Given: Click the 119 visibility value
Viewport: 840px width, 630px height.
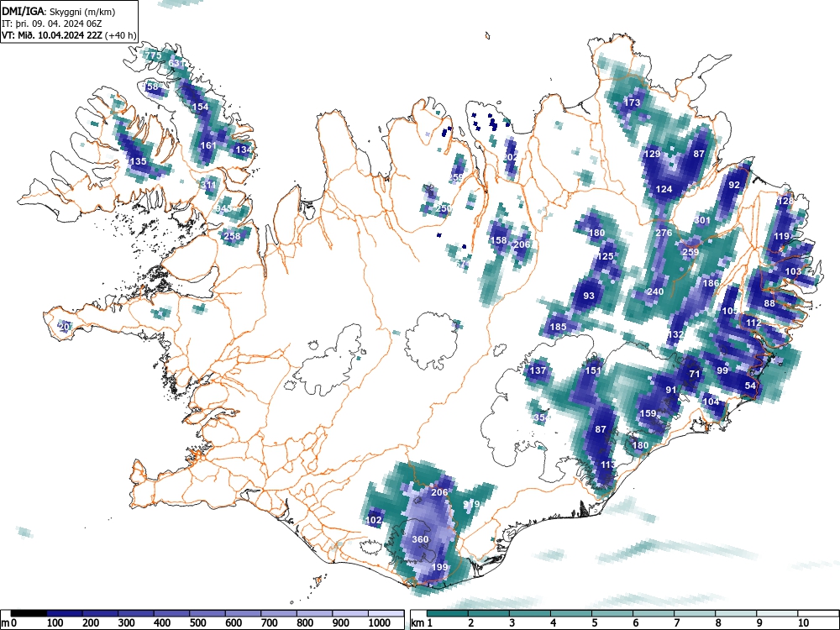Looking at the screenshot, I should pyautogui.click(x=781, y=236).
